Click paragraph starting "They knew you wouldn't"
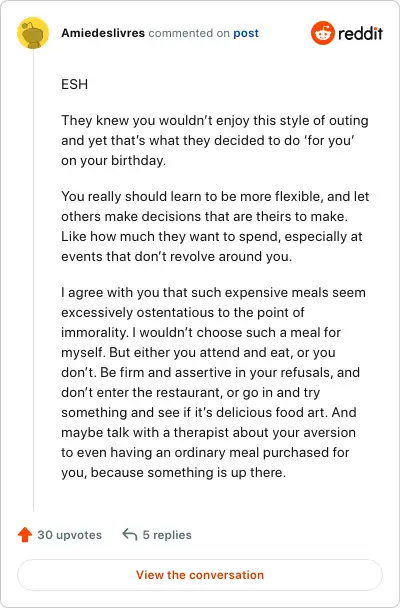Image resolution: width=400 pixels, height=608 pixels. click(x=215, y=140)
